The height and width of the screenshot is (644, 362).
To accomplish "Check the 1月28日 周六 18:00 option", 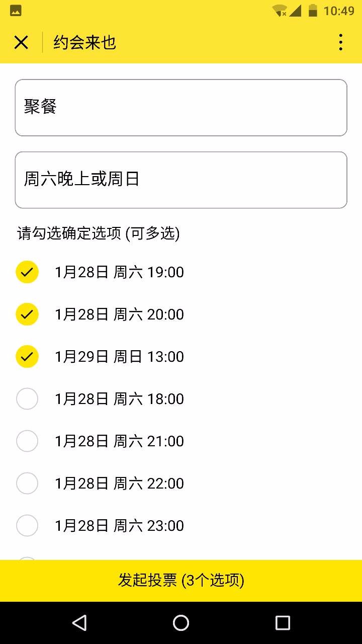I will (27, 399).
